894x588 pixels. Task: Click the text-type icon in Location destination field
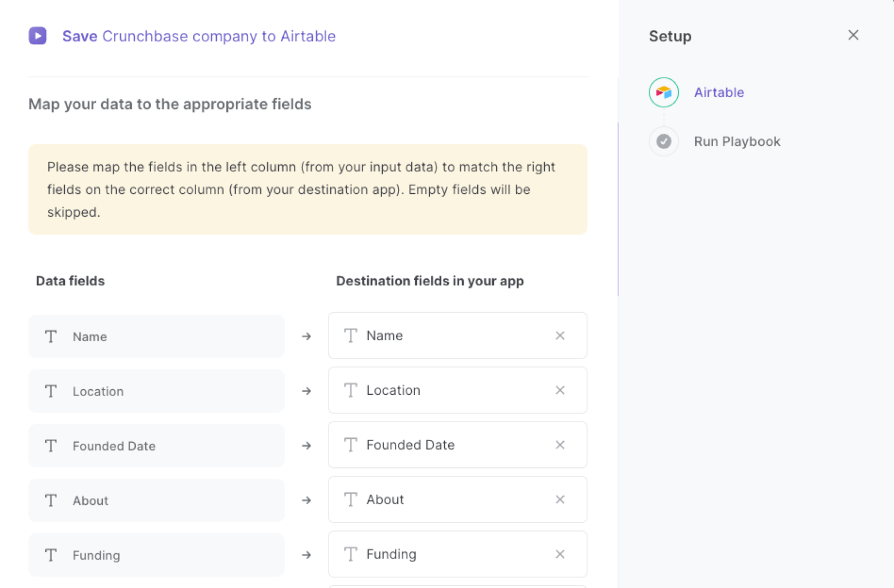coord(350,390)
